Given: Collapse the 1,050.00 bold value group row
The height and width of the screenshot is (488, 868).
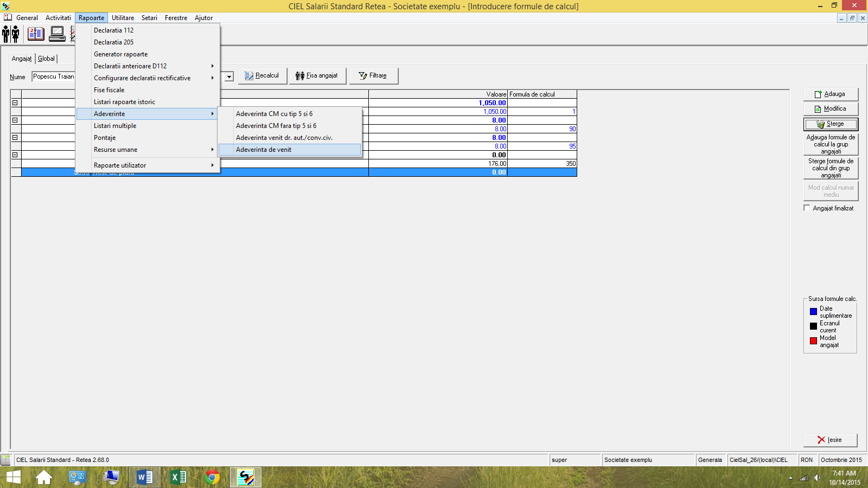Looking at the screenshot, I should (x=15, y=102).
